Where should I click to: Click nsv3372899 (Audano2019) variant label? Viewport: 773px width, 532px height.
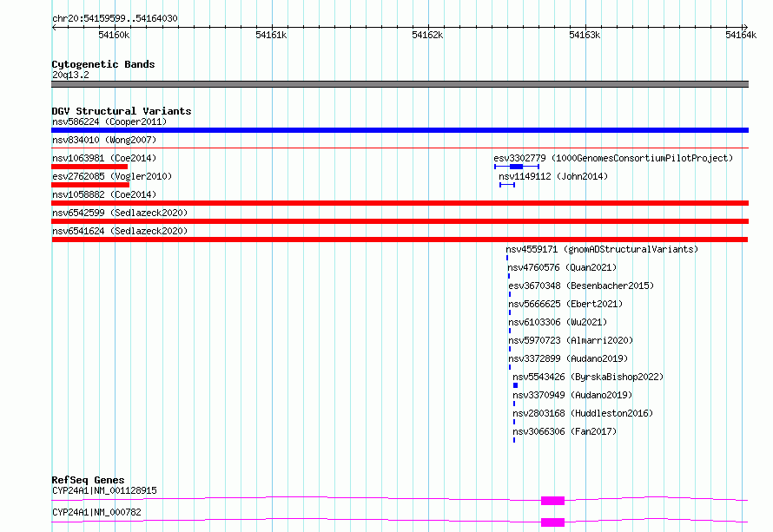point(568,358)
